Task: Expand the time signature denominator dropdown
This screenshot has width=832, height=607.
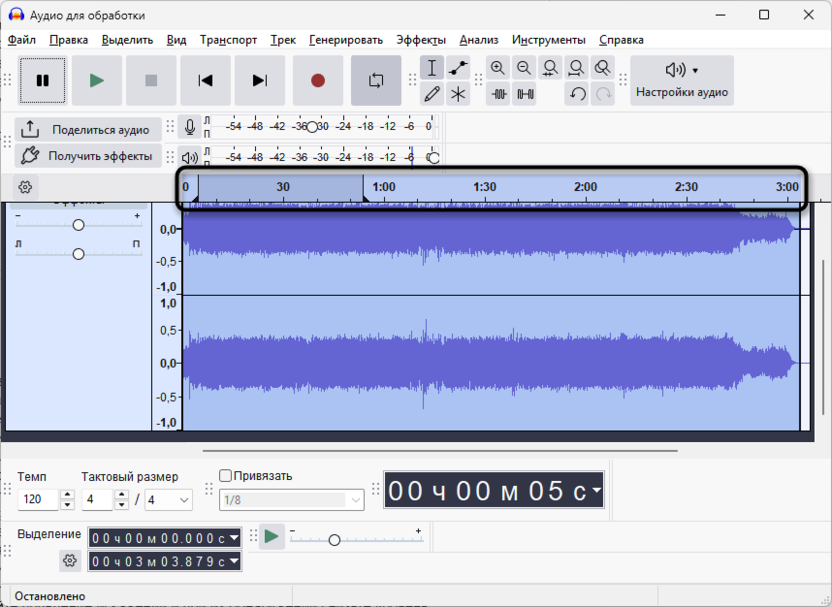Action: click(183, 497)
